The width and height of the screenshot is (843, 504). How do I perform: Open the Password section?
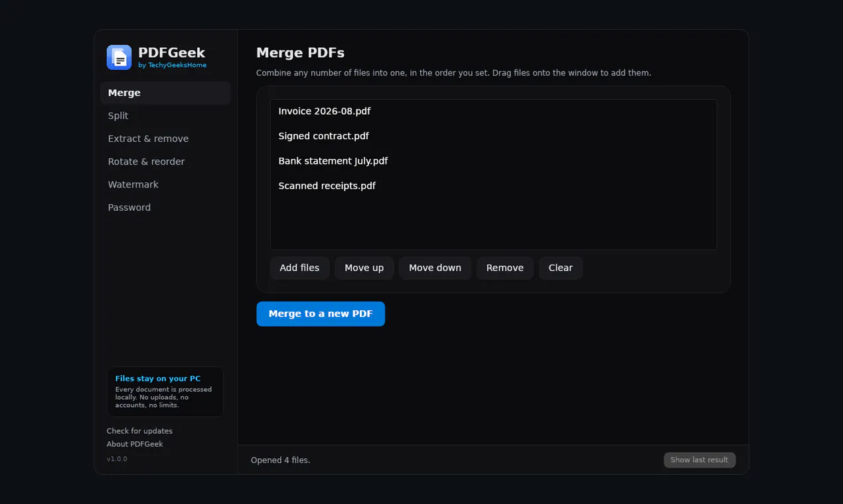[165, 208]
